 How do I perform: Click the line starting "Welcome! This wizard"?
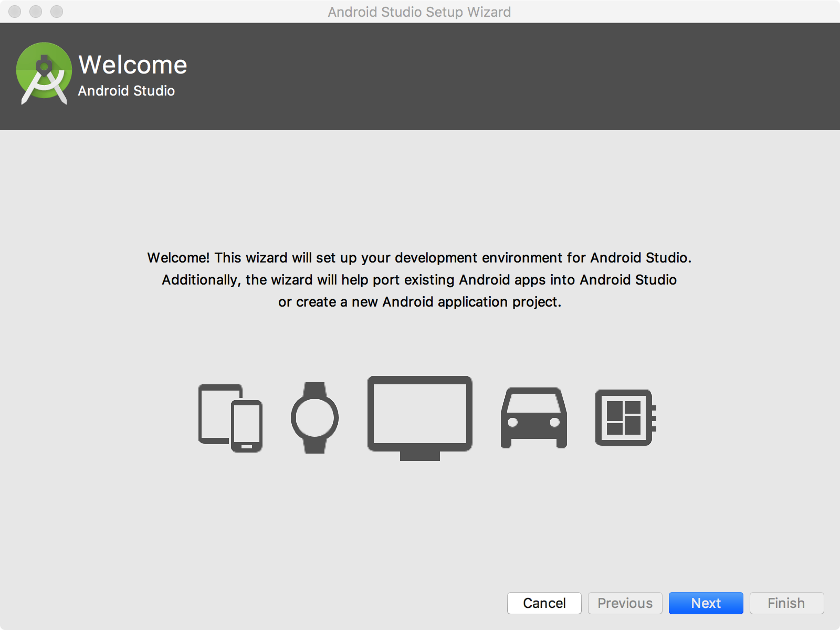(x=419, y=258)
